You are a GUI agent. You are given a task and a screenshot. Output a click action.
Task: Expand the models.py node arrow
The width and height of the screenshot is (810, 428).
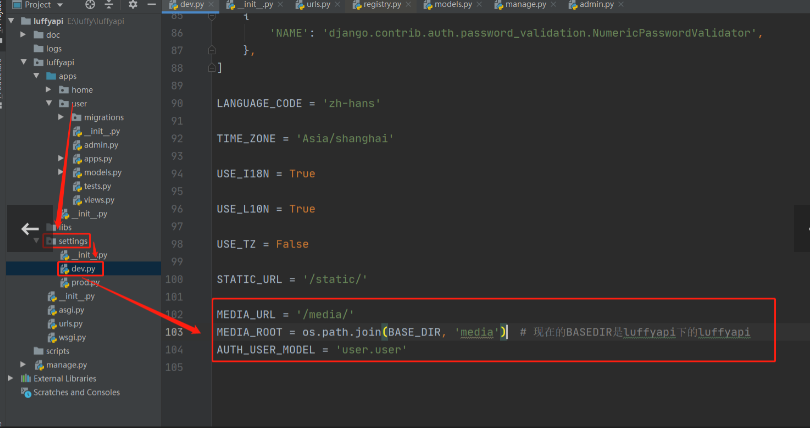click(61, 172)
